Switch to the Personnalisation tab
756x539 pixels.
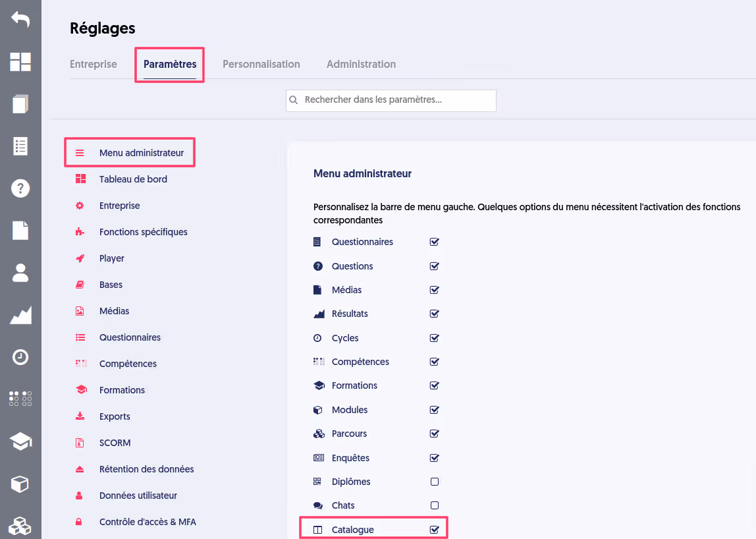tap(261, 64)
